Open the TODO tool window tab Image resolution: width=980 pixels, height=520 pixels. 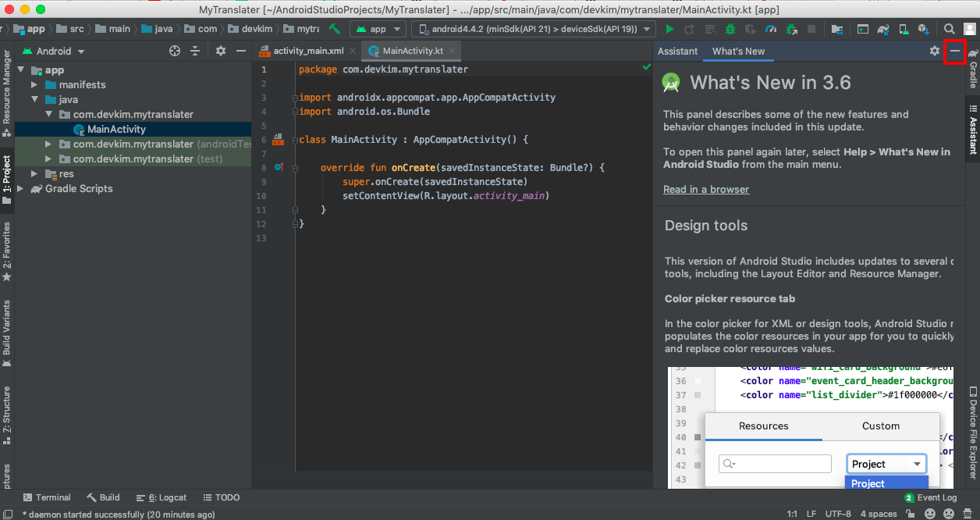[221, 497]
